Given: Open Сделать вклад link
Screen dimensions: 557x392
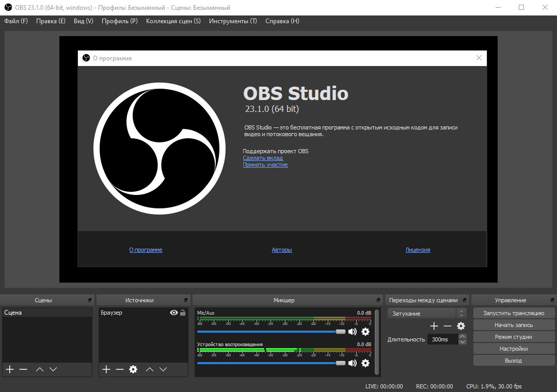Looking at the screenshot, I should (x=263, y=158).
